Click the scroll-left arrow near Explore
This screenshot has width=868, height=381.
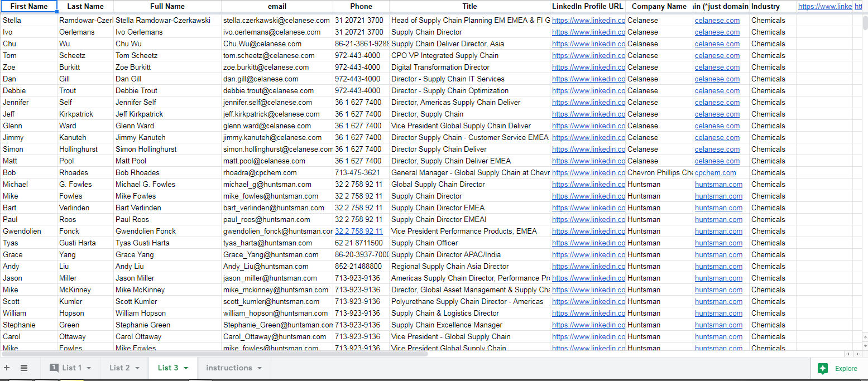(x=848, y=354)
